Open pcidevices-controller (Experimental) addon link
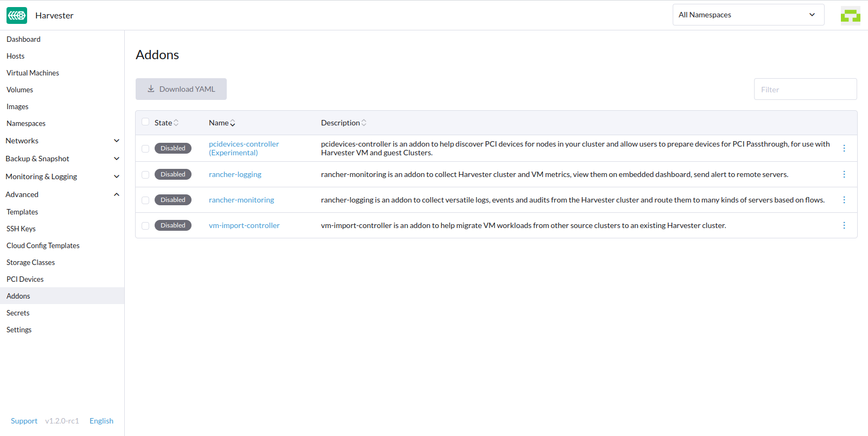Image resolution: width=868 pixels, height=436 pixels. click(244, 148)
